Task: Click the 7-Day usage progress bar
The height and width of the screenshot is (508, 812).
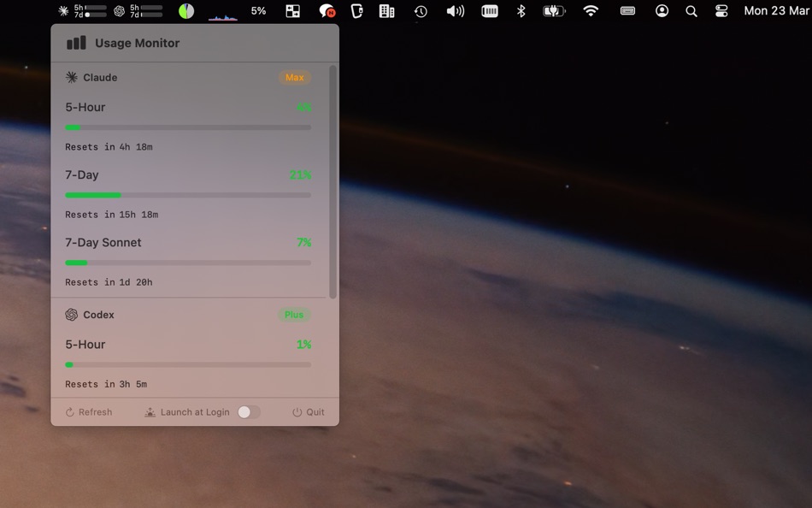Action: (x=187, y=195)
